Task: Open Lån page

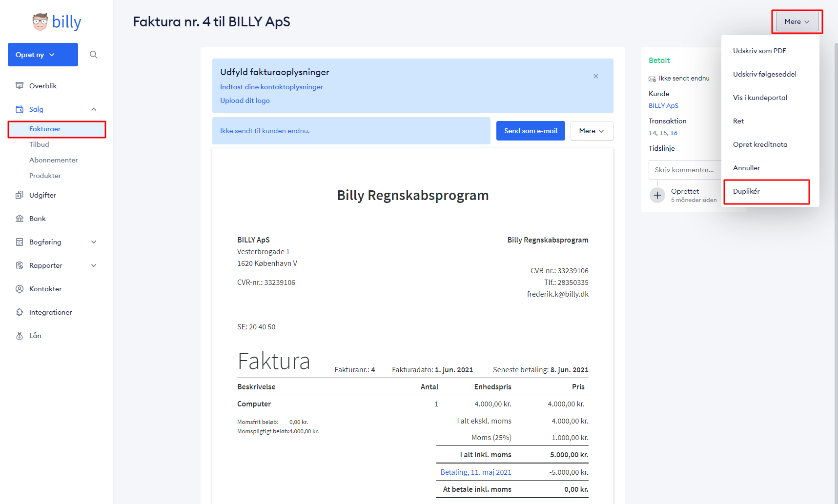Action: click(x=35, y=336)
